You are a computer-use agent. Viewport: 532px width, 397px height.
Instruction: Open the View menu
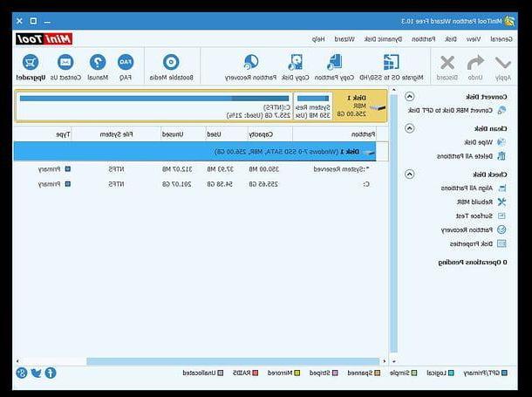[474, 39]
